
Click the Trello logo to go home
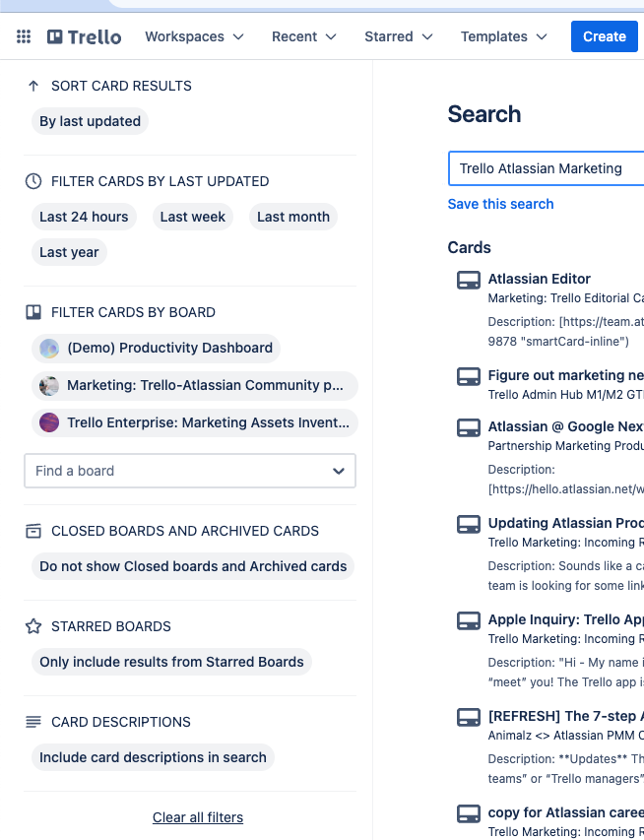coord(84,36)
